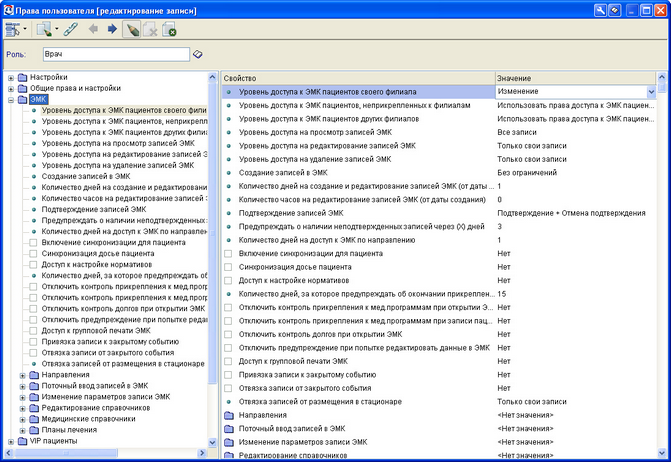
Task: Sort by the Свойство column header
Action: 358,78
